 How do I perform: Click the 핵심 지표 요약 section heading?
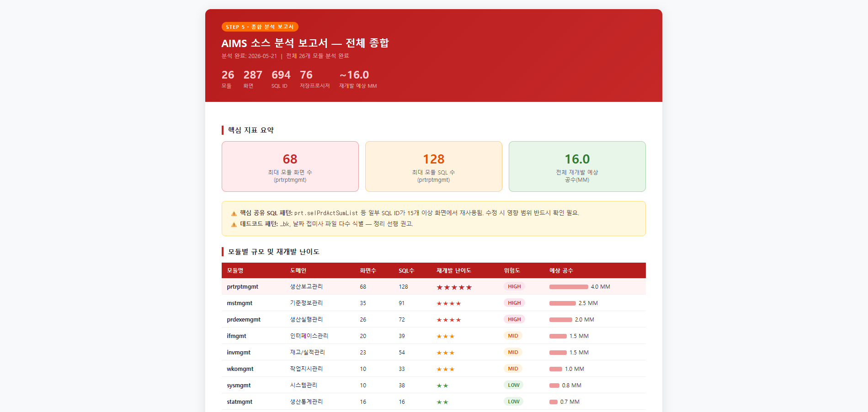250,130
